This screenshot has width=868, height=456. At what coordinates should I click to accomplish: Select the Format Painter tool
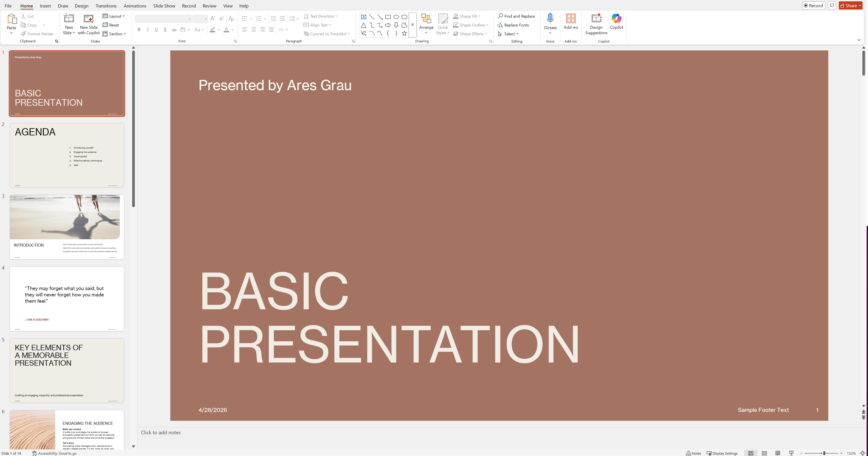[x=37, y=34]
